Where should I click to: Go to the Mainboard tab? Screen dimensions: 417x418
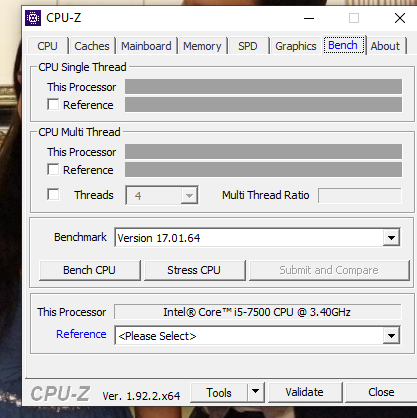coord(146,46)
